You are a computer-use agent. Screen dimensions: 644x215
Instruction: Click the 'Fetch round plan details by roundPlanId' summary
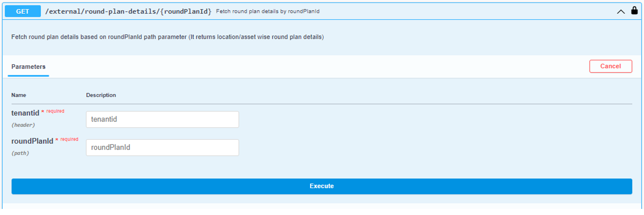click(x=268, y=11)
